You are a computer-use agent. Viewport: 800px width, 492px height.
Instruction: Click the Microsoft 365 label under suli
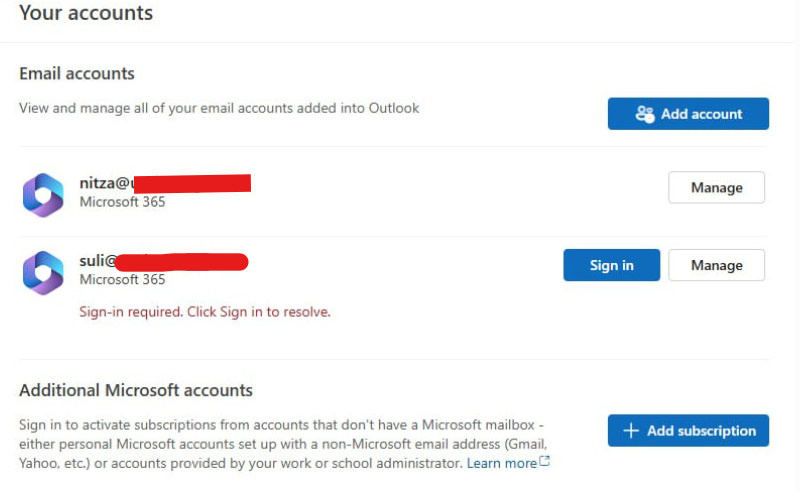coord(122,279)
